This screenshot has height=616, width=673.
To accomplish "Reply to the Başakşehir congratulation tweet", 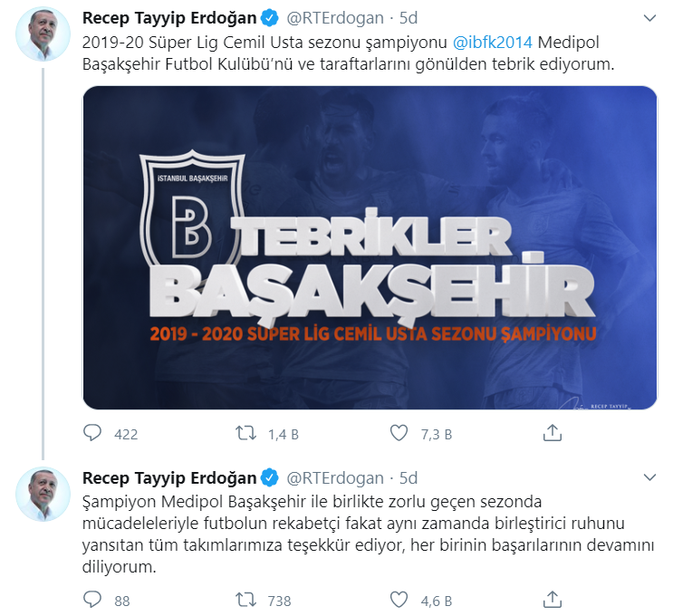I will (x=92, y=433).
